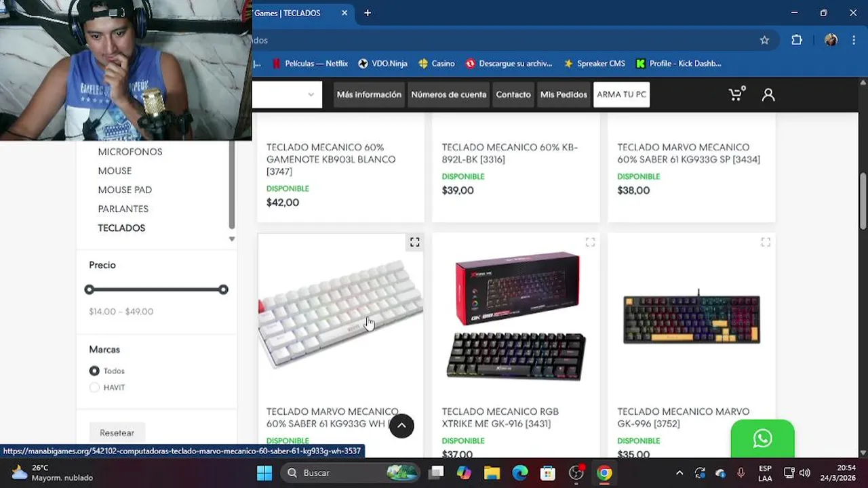Click the price slider's right handle

223,289
